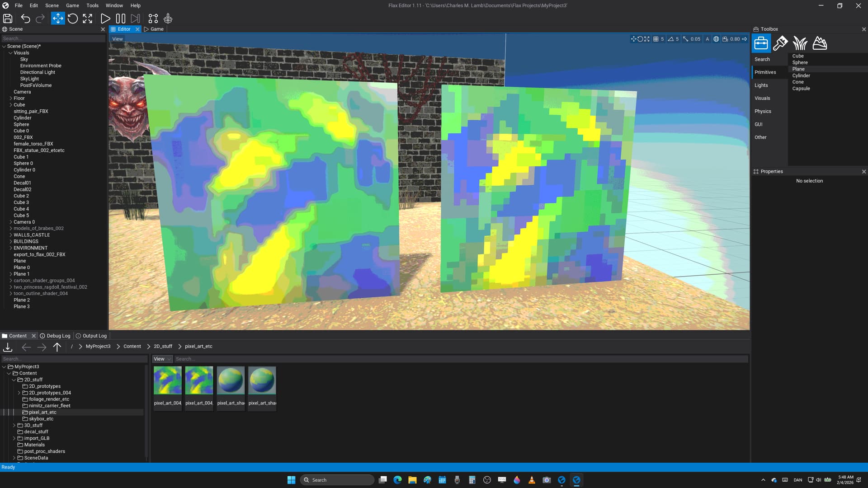Open the Tools menu
This screenshot has height=488, width=868.
pos(92,5)
